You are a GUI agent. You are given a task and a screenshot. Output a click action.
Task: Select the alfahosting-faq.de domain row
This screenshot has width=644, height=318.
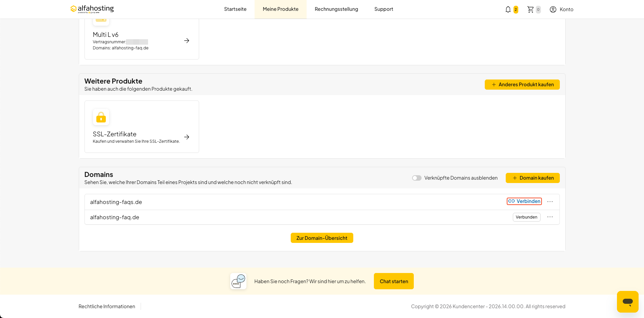(x=322, y=217)
